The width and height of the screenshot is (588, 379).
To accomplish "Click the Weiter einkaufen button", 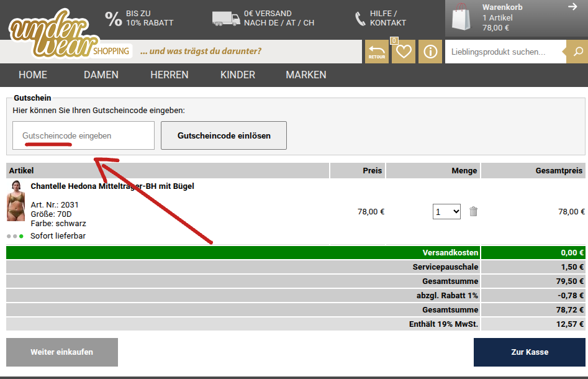I will tap(62, 352).
